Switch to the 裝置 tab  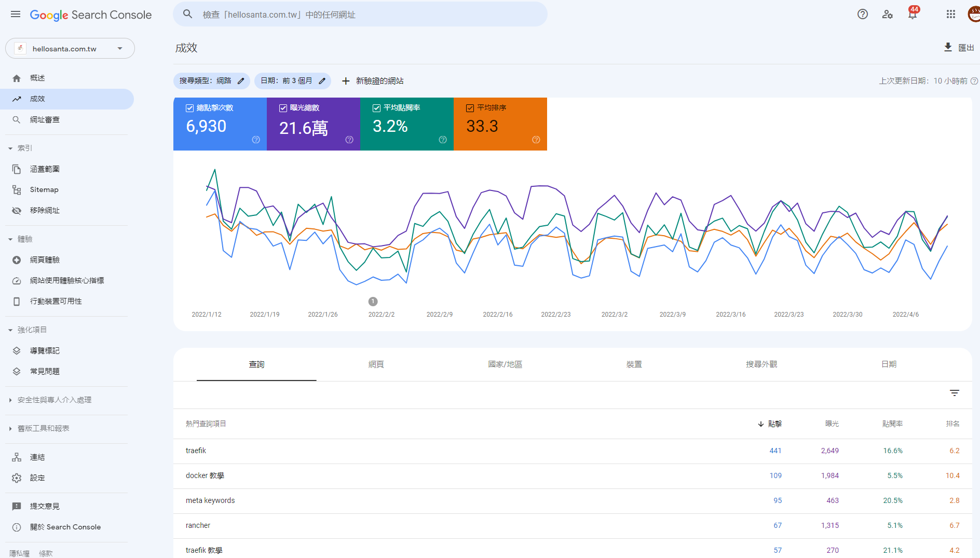tap(634, 364)
